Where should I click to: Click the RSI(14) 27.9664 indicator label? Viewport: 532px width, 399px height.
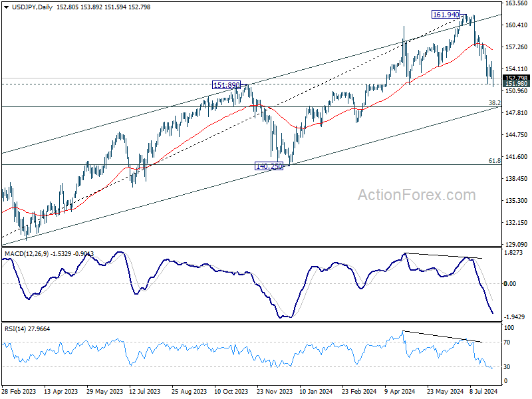(x=27, y=329)
